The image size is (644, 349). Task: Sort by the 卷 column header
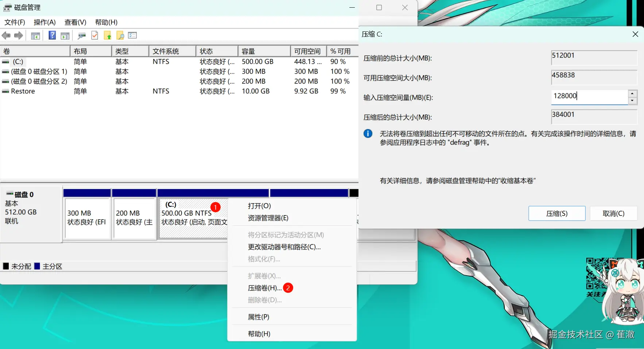point(35,51)
